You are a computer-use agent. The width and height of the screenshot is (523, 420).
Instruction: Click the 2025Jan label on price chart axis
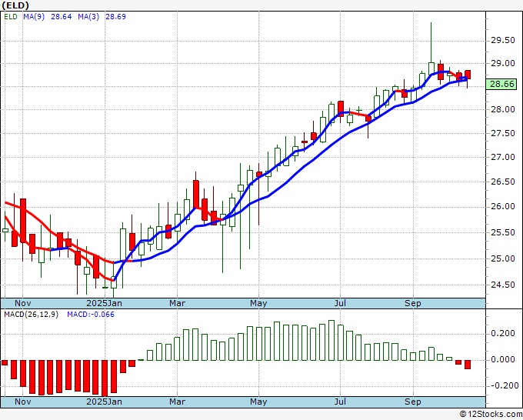click(104, 303)
